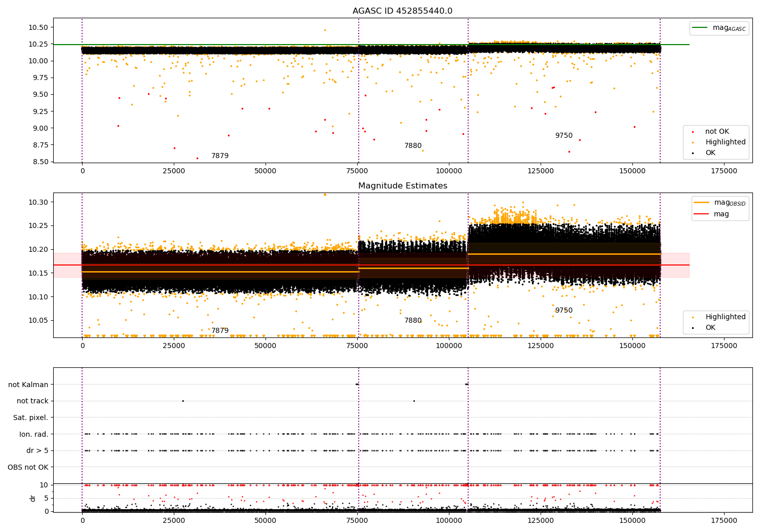The height and width of the screenshot is (532, 760).
Task: Click the 'OBS not OK' row label
Action: point(28,467)
